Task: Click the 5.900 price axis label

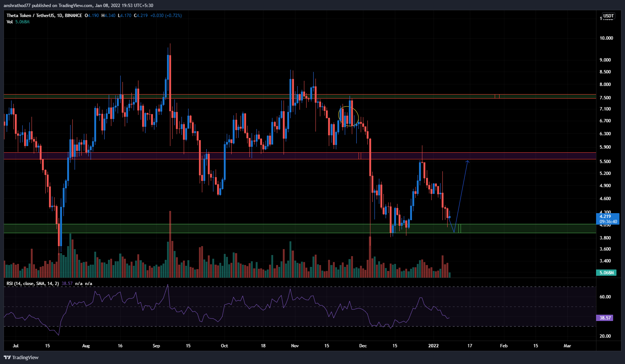Action: (x=605, y=147)
